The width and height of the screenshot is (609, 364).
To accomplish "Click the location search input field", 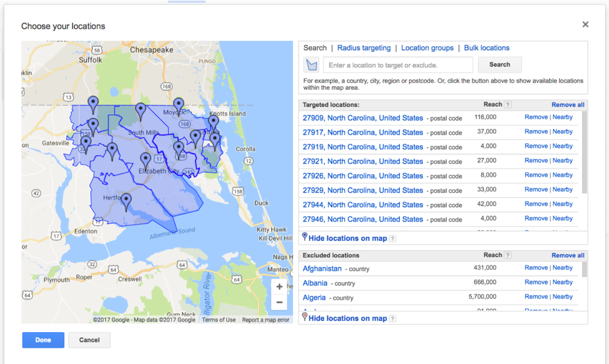I will [398, 65].
